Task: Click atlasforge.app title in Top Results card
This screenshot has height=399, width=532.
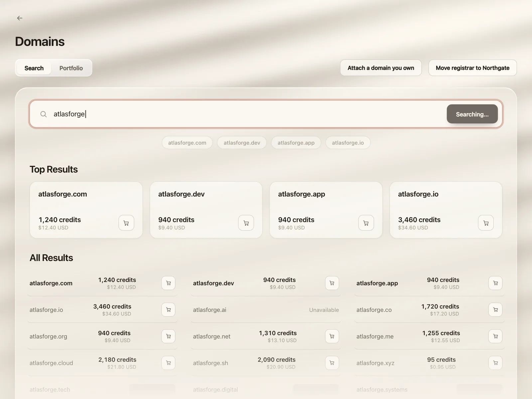Action: point(302,194)
